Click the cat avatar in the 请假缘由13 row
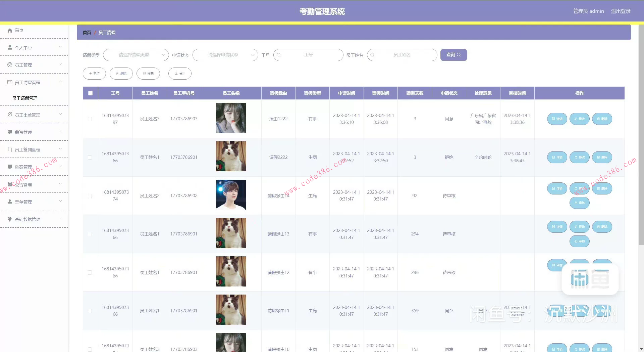This screenshot has width=644, height=352. pos(231,233)
